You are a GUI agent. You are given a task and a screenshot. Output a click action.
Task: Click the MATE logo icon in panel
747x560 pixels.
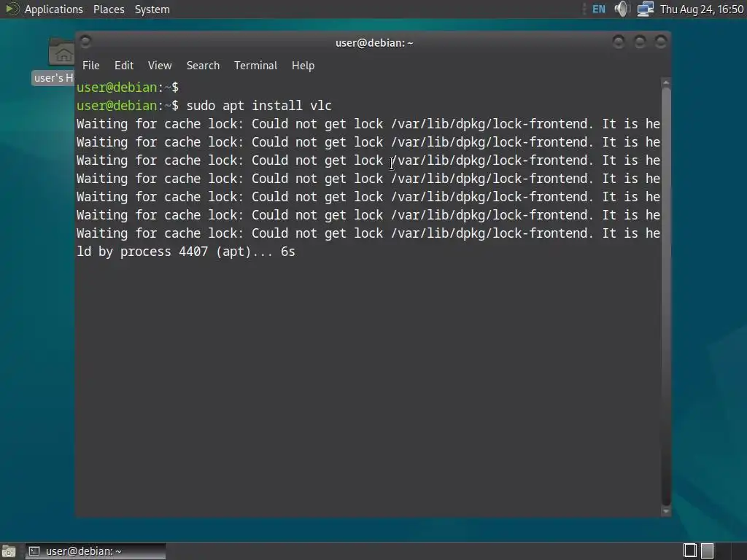(12, 9)
